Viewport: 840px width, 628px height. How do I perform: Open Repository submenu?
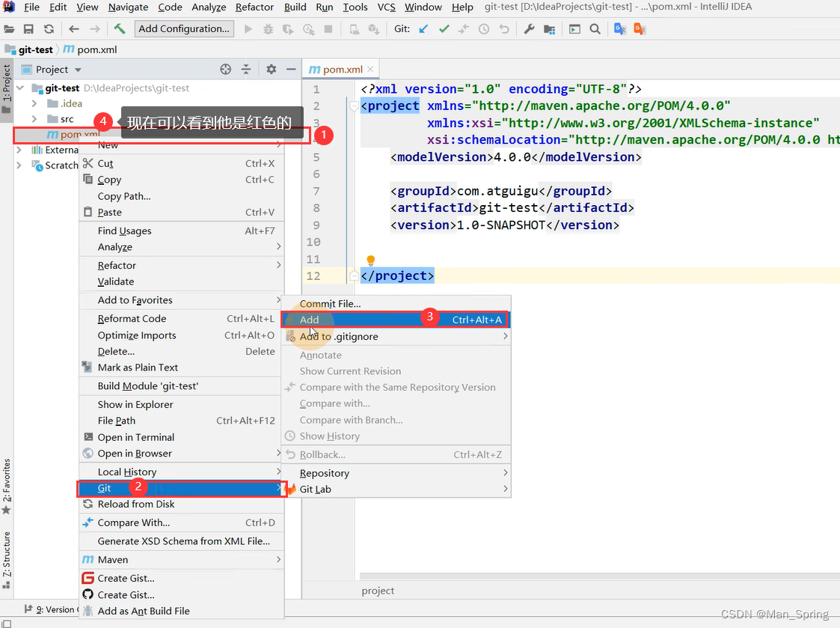396,473
